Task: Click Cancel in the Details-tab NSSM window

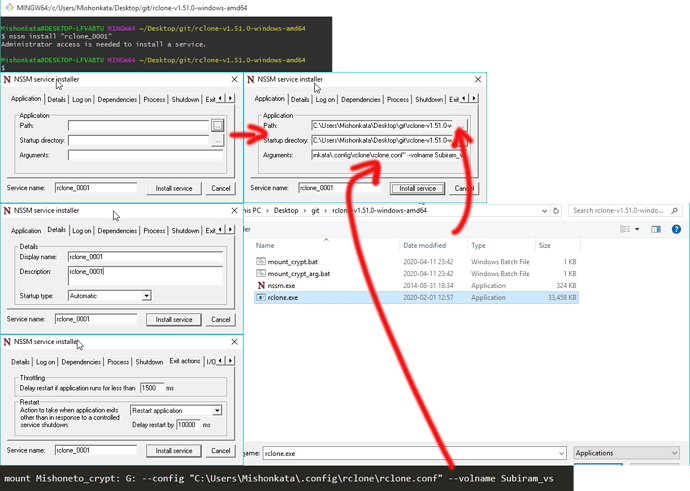Action: [220, 319]
